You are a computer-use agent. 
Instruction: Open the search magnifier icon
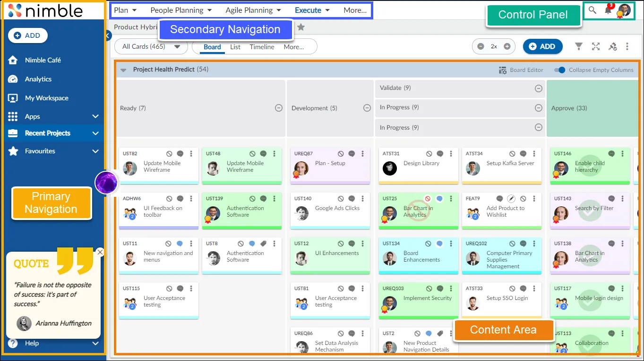592,10
